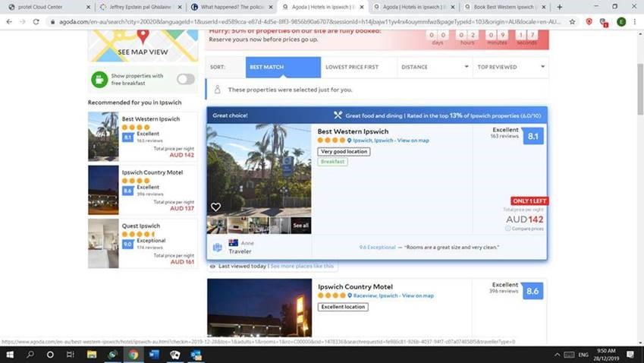The height and width of the screenshot is (363, 644).
Task: Click the Compare prices info icon
Action: click(x=507, y=229)
